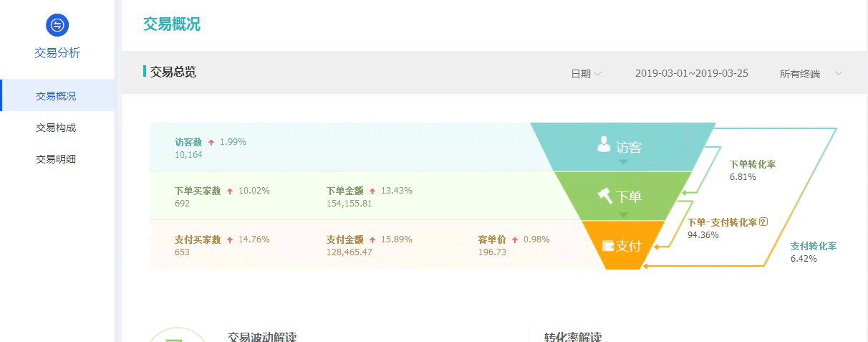Click the red up arrow beside 访客数
Screen dimensions: 868x342
(x=211, y=143)
